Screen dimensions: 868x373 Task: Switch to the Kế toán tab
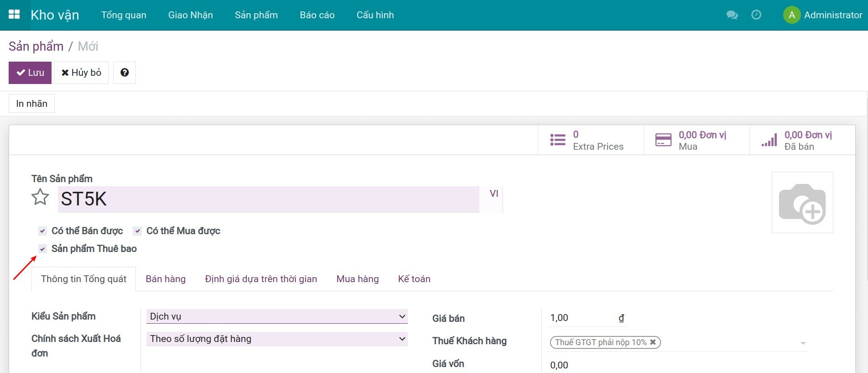[414, 279]
